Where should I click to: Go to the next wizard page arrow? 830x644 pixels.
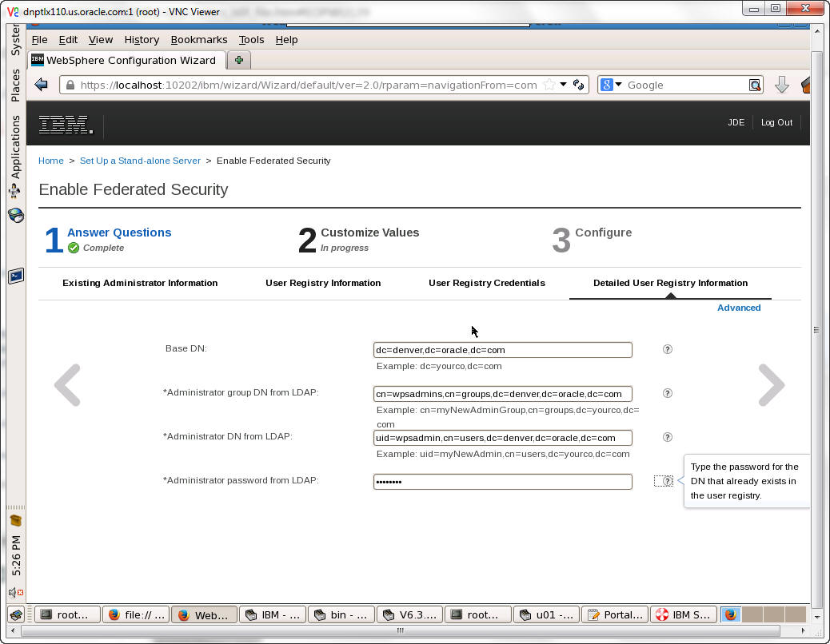tap(772, 385)
